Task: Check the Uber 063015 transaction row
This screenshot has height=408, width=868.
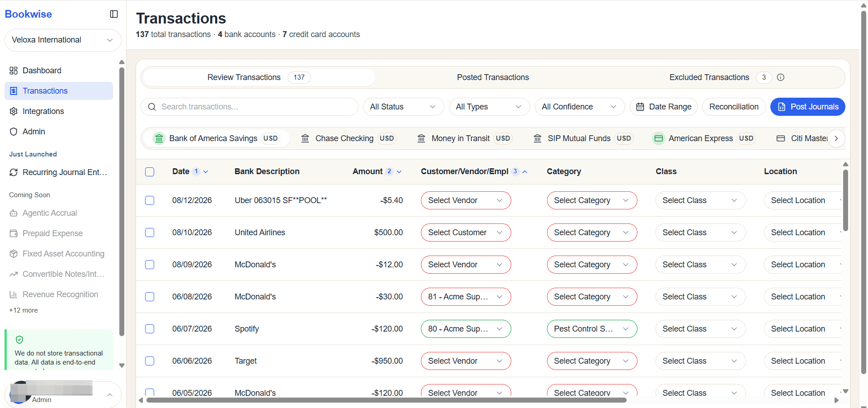Action: click(150, 200)
